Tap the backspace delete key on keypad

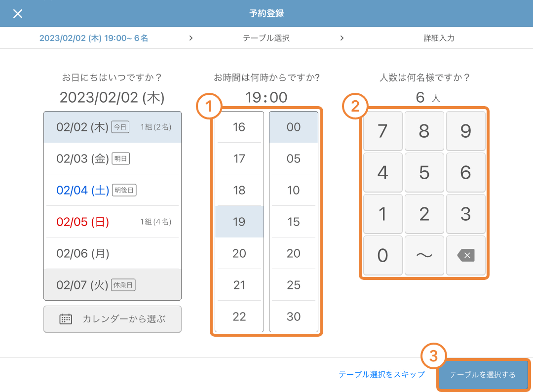(x=466, y=255)
